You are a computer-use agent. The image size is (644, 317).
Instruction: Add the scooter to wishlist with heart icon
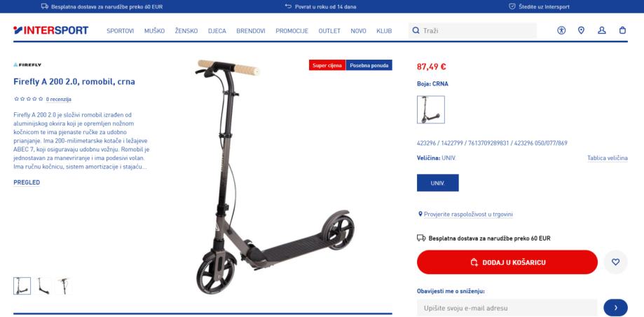click(615, 262)
